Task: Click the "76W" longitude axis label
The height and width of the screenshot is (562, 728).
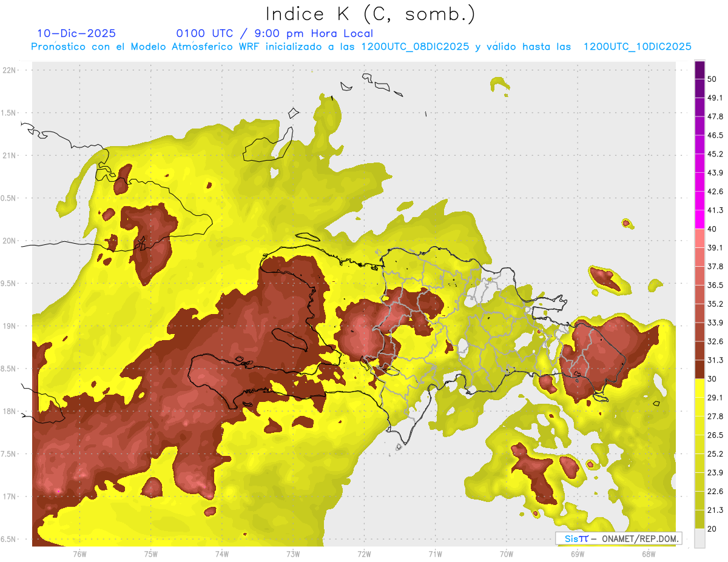Action: coord(79,554)
